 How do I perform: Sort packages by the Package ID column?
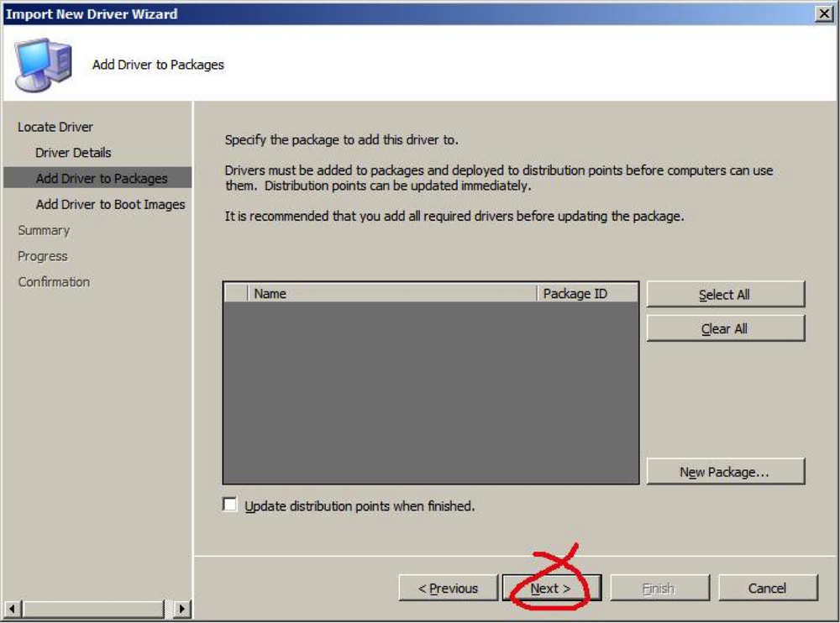pos(588,293)
